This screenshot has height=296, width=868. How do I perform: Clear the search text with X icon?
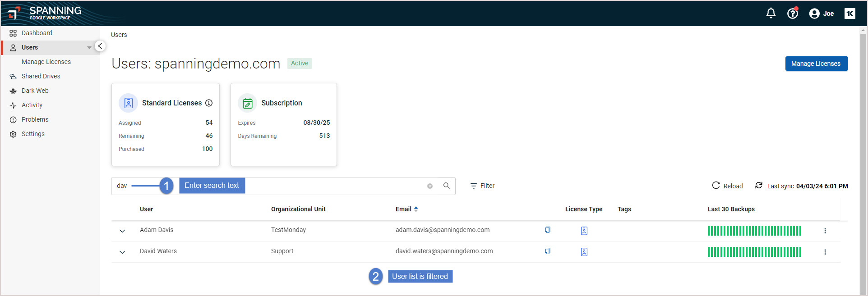430,186
